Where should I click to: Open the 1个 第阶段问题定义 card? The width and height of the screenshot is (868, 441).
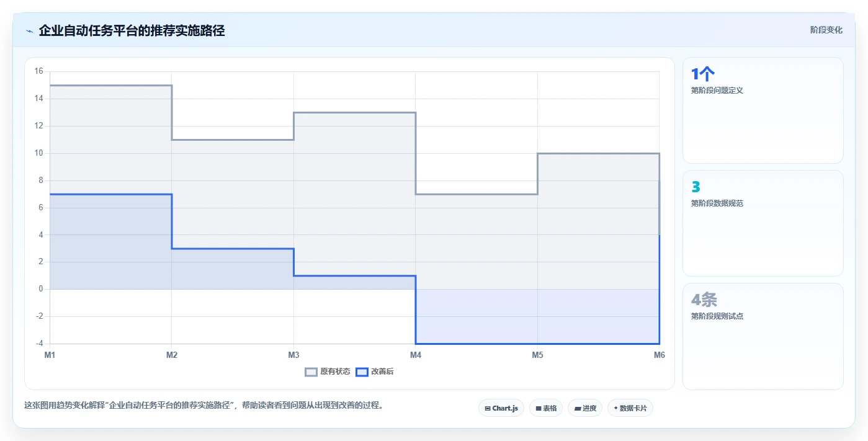coord(763,110)
